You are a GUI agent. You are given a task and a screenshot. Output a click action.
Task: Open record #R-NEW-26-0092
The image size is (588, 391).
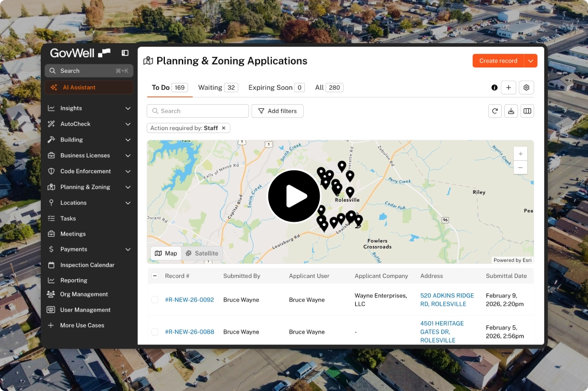[189, 300]
